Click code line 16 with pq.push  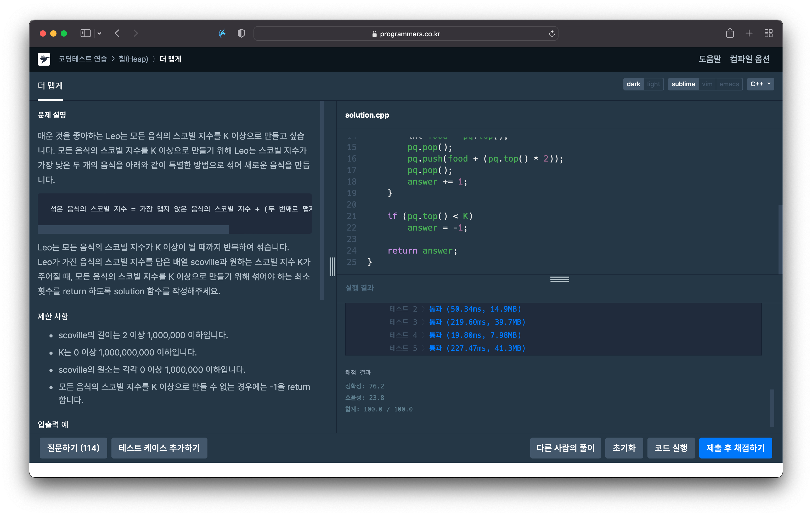point(485,159)
